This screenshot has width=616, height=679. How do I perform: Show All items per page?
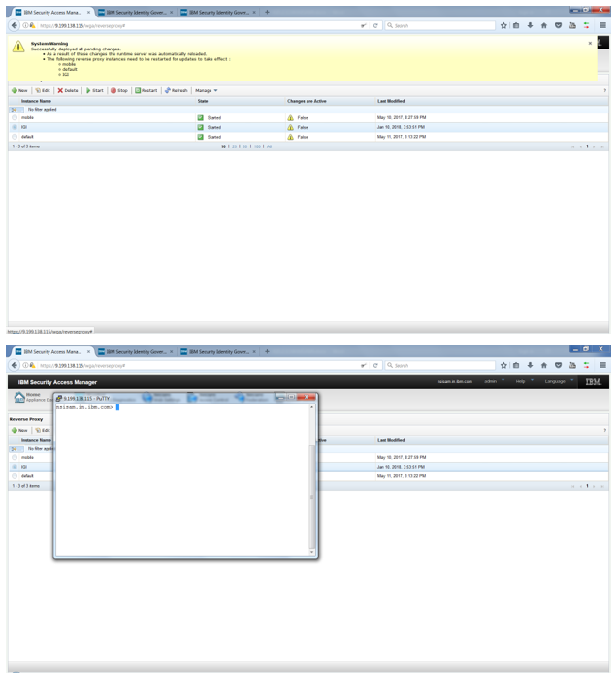(x=269, y=146)
